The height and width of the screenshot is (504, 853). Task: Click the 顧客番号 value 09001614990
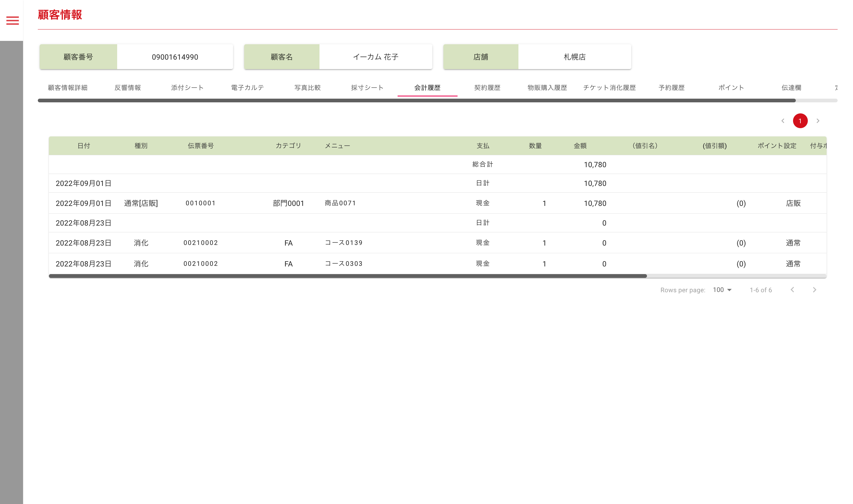[x=175, y=57]
